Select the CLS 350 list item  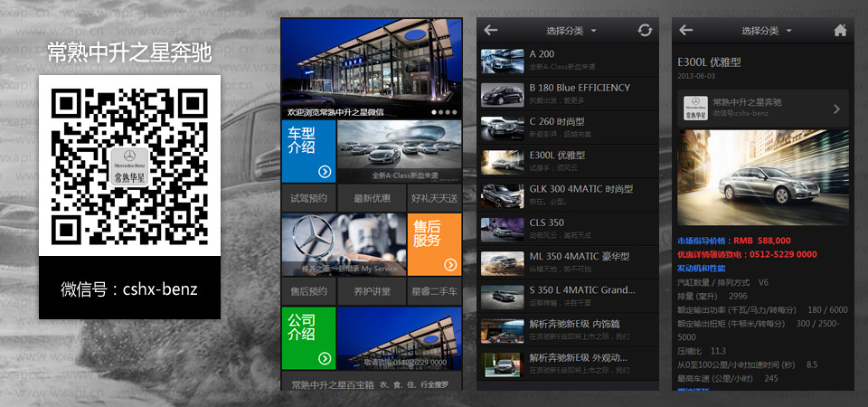568,229
